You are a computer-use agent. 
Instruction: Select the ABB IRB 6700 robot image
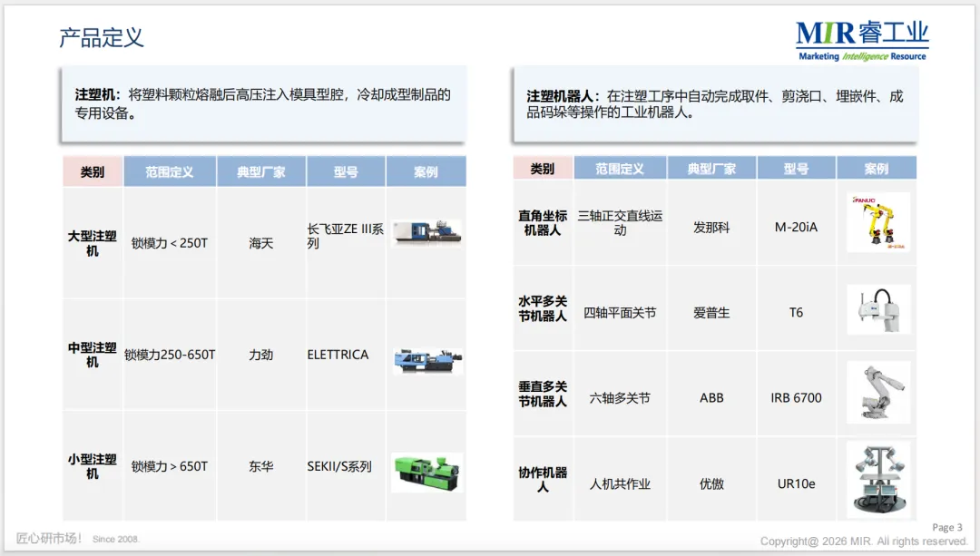pos(878,393)
